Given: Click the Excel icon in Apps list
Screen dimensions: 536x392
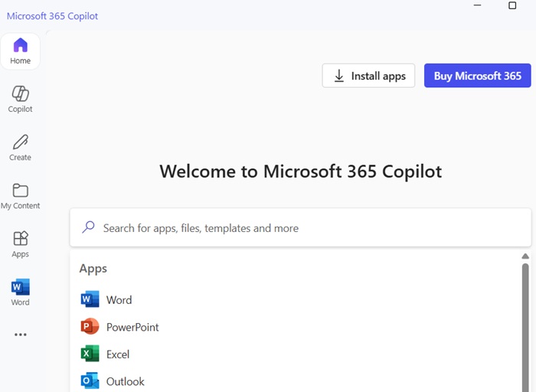Looking at the screenshot, I should point(90,354).
